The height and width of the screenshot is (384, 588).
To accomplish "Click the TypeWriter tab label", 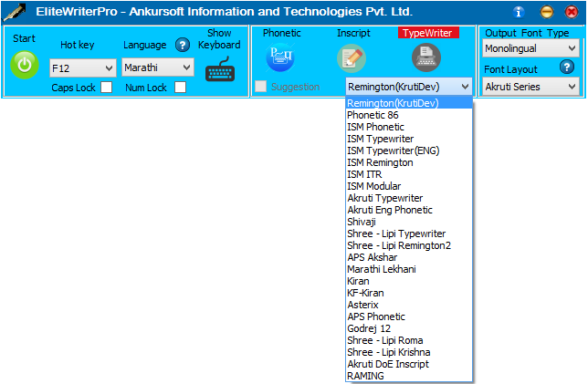I will pyautogui.click(x=428, y=33).
